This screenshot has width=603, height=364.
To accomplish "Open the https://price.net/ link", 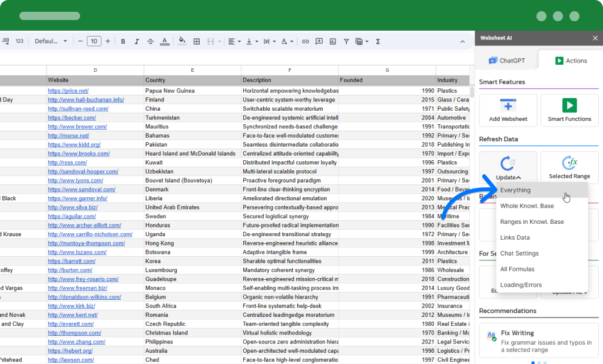I will (68, 91).
